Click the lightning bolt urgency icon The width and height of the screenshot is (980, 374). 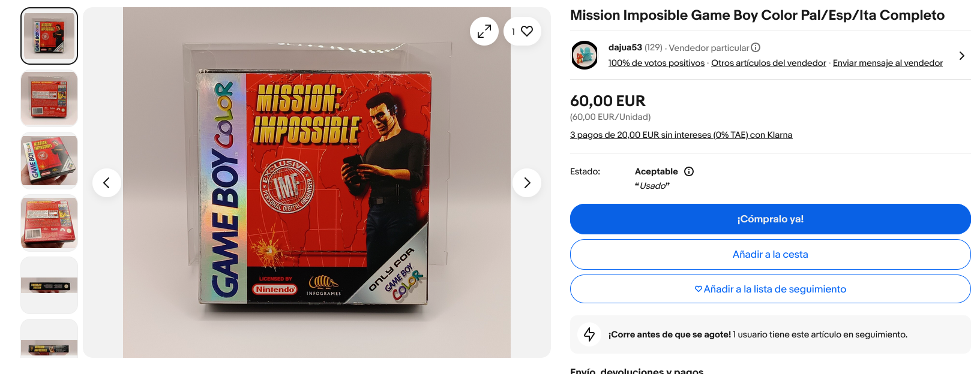[x=589, y=334]
